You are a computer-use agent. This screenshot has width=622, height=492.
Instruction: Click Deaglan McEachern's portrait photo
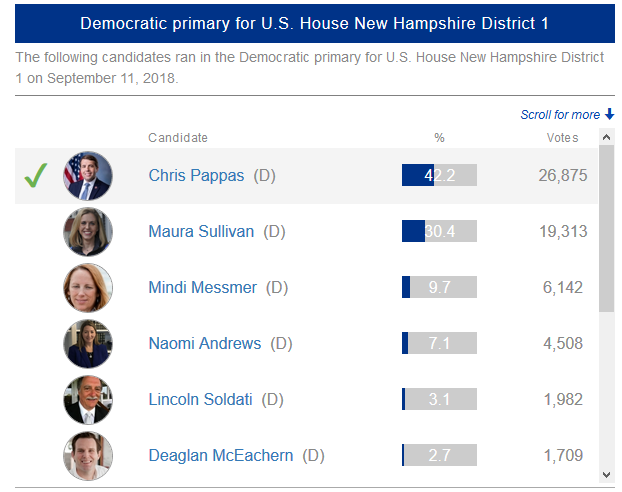87,456
